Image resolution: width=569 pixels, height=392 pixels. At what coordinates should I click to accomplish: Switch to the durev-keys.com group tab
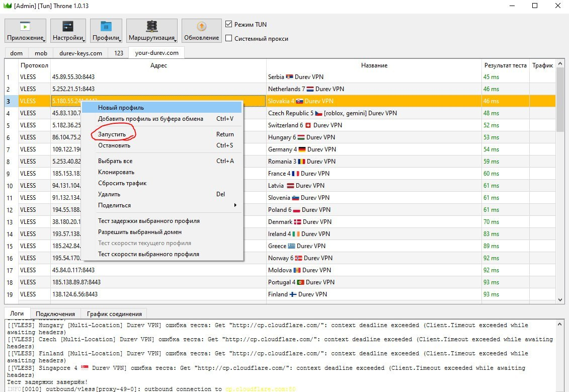[x=80, y=53]
